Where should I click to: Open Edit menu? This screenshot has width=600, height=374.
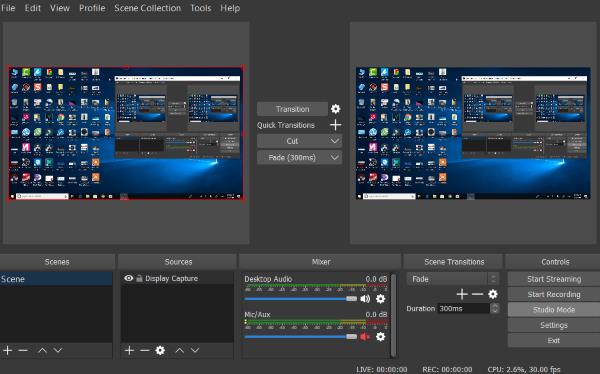coord(33,8)
